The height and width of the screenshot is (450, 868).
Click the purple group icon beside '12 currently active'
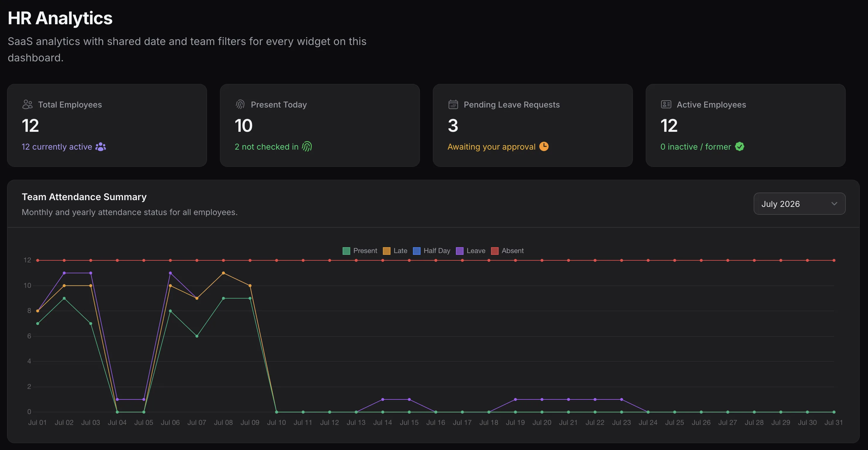click(x=101, y=147)
